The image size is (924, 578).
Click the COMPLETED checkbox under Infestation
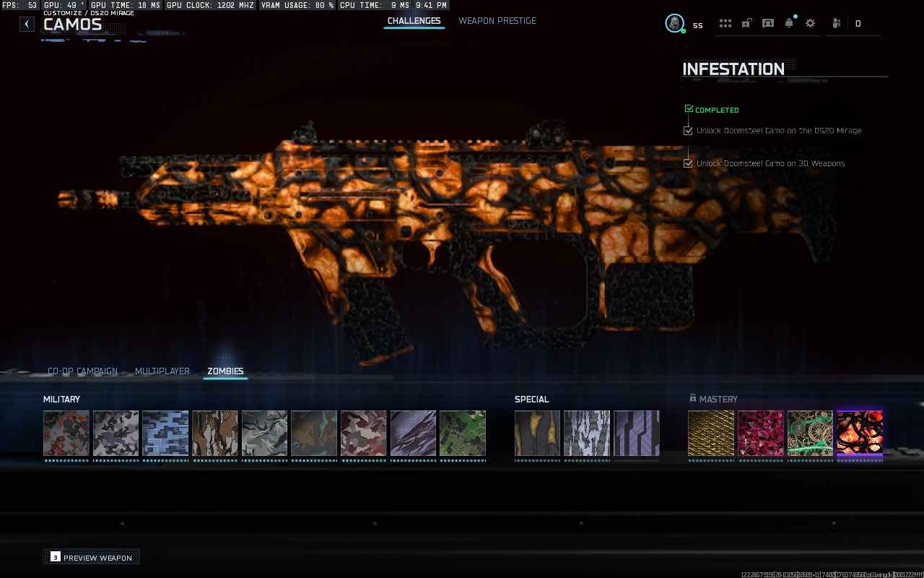tap(688, 108)
